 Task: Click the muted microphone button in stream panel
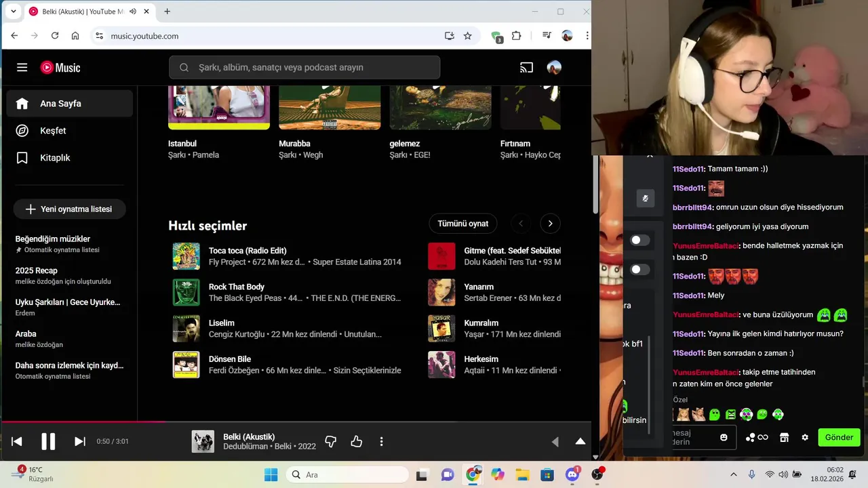tap(645, 199)
